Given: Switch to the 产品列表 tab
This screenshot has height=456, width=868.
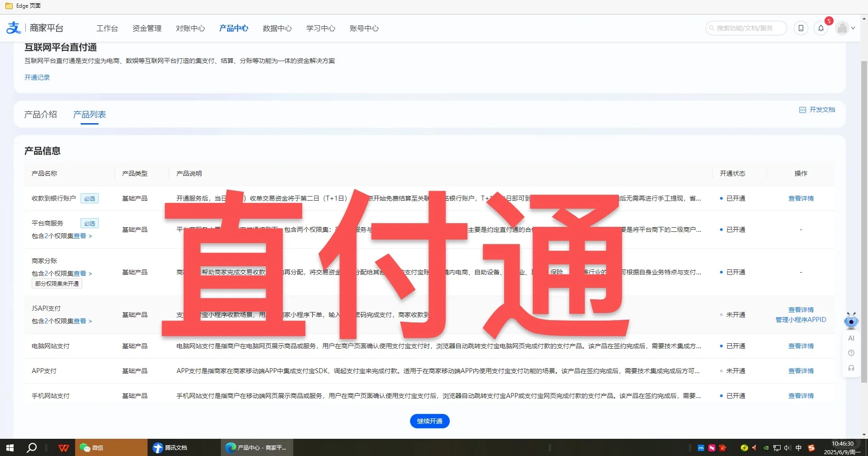Looking at the screenshot, I should click(x=90, y=115).
